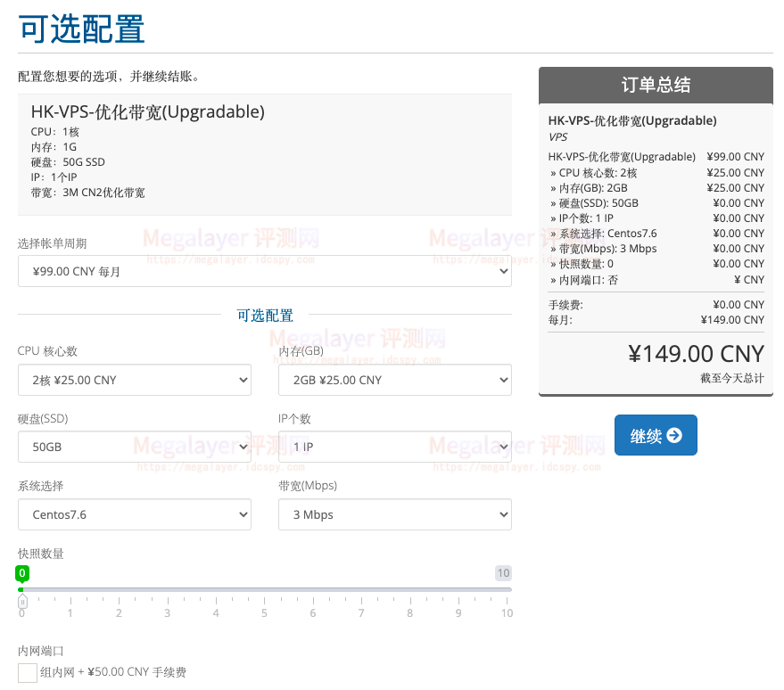784x690 pixels.
Task: Open the 硬盘(SSD) 50GB dropdown
Action: [x=135, y=447]
